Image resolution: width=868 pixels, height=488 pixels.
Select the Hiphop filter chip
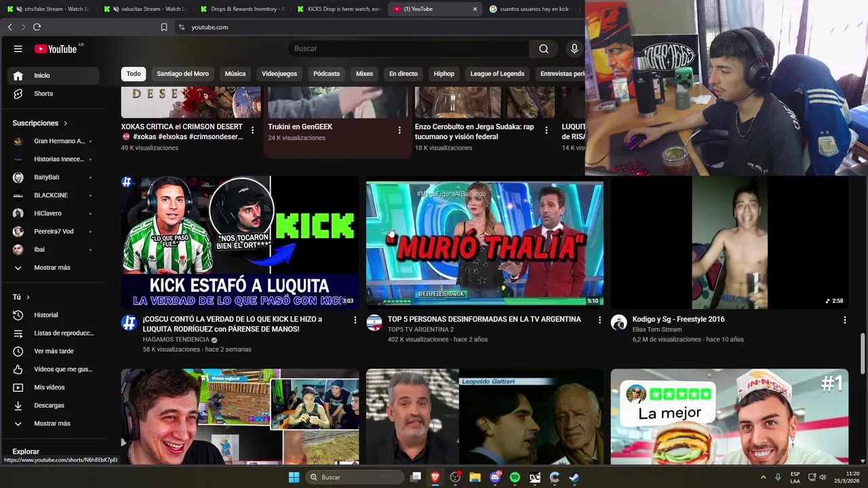tap(444, 74)
